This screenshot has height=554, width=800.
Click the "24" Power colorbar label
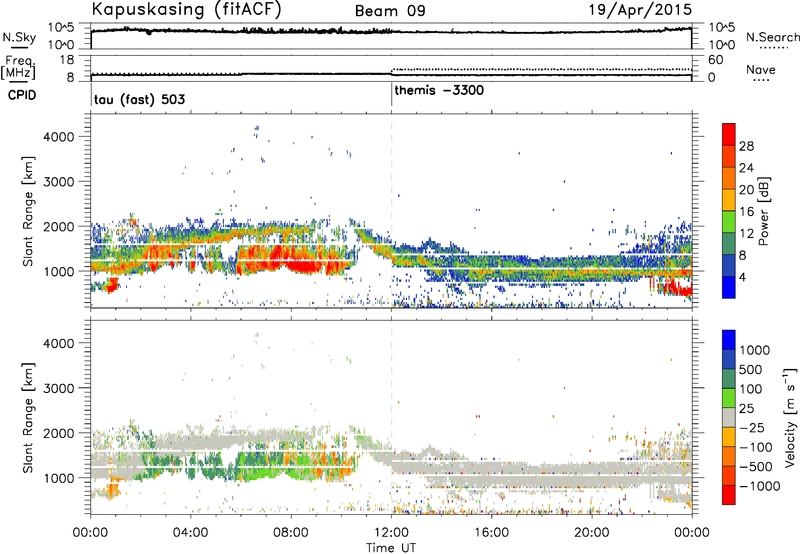746,168
